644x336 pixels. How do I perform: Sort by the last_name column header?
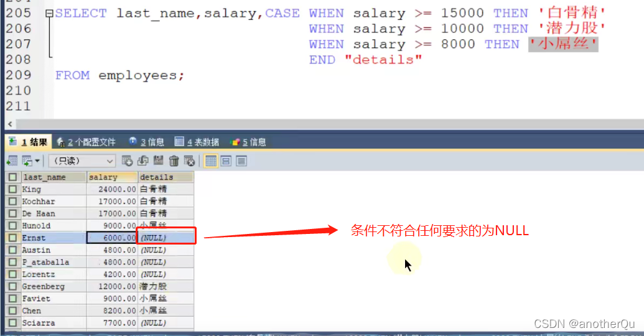click(x=54, y=177)
